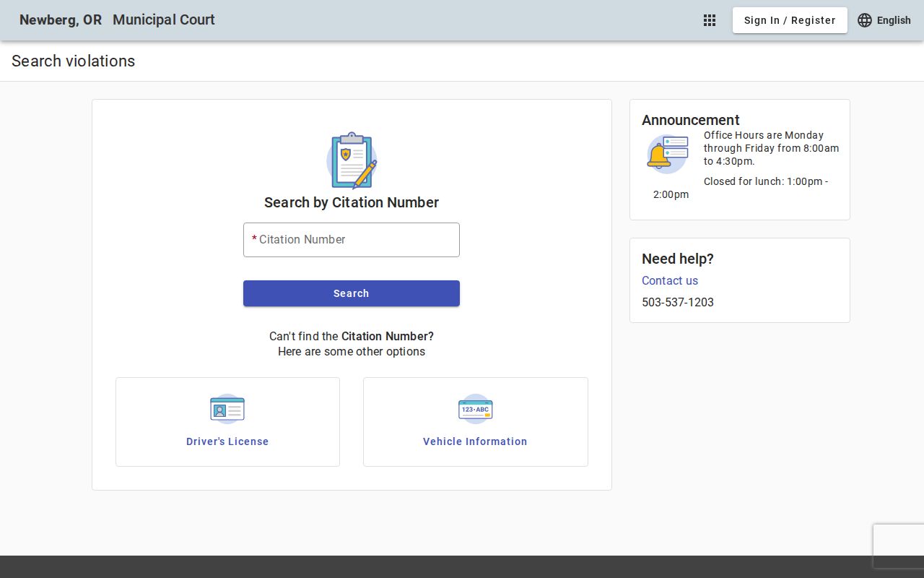
Task: Focus the Citation Number input field
Action: click(x=352, y=240)
